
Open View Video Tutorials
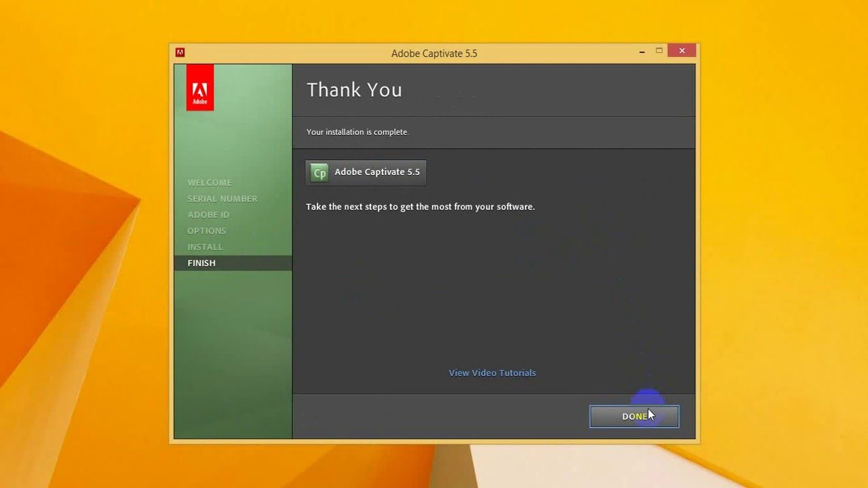pyautogui.click(x=491, y=372)
